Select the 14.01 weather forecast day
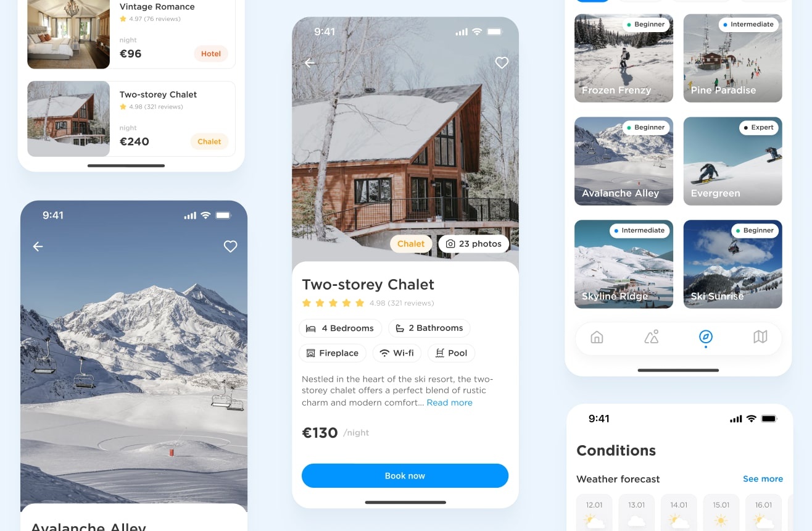 click(x=679, y=512)
